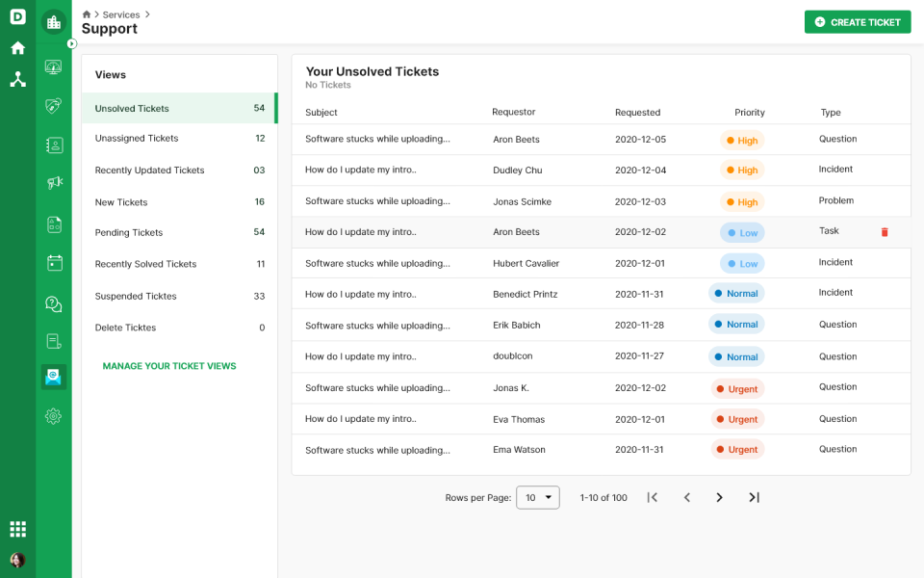
Task: Click the Requestor column header
Action: (513, 112)
